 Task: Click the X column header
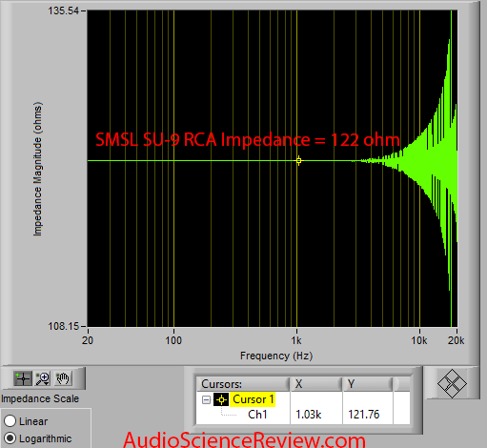point(315,384)
